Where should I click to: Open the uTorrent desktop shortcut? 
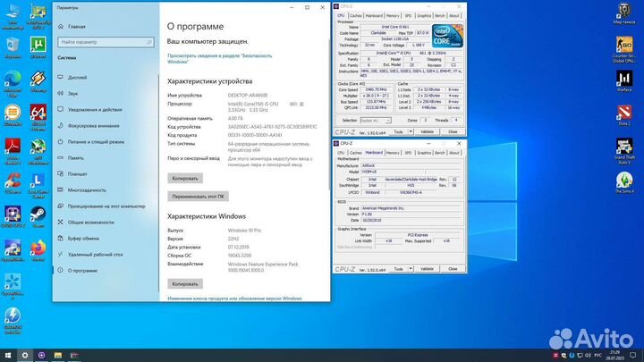tap(38, 47)
